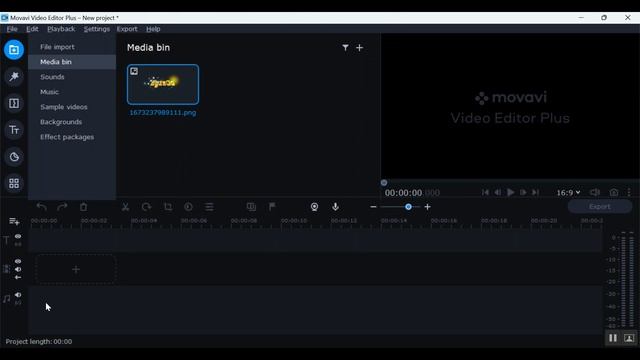This screenshot has height=360, width=640.
Task: Open the Stickers sidebar tab
Action: [14, 157]
